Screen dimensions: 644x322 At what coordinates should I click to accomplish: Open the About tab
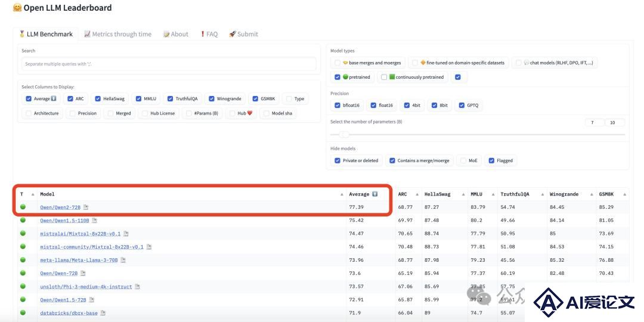click(175, 34)
